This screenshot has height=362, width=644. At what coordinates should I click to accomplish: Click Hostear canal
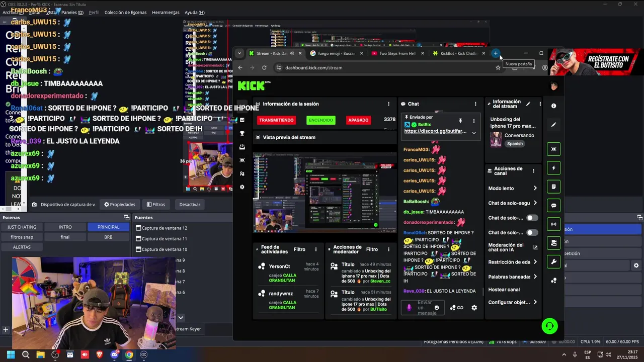pos(504,290)
